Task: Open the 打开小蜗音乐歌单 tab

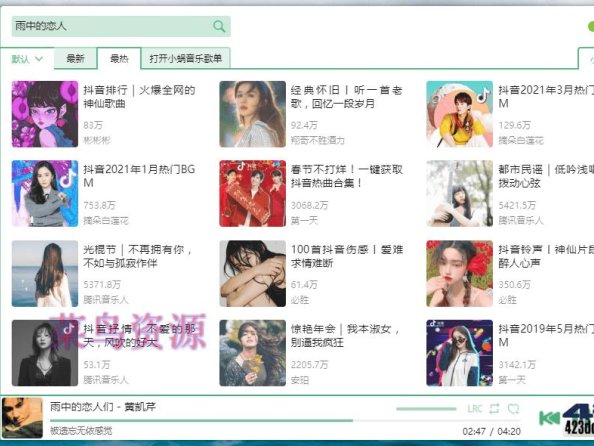Action: (185, 58)
